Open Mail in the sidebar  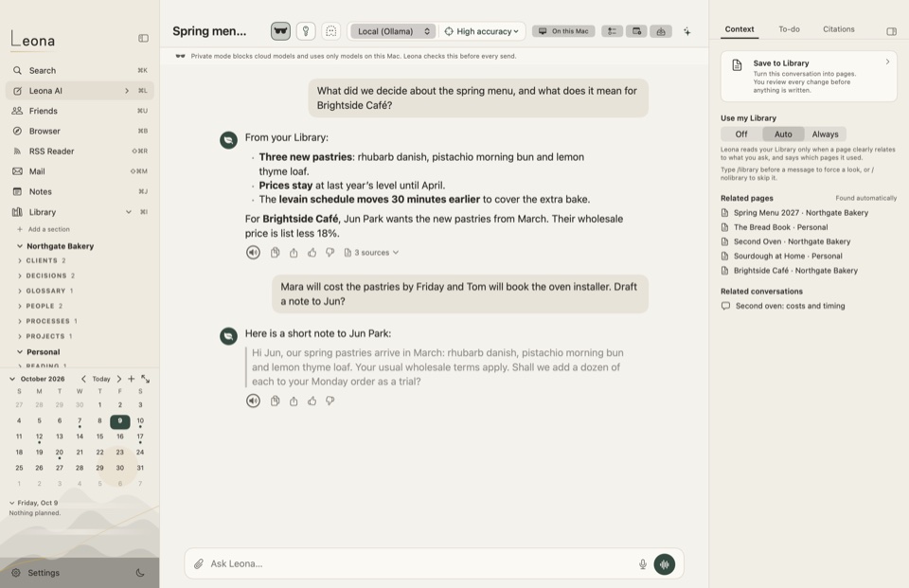(x=80, y=171)
